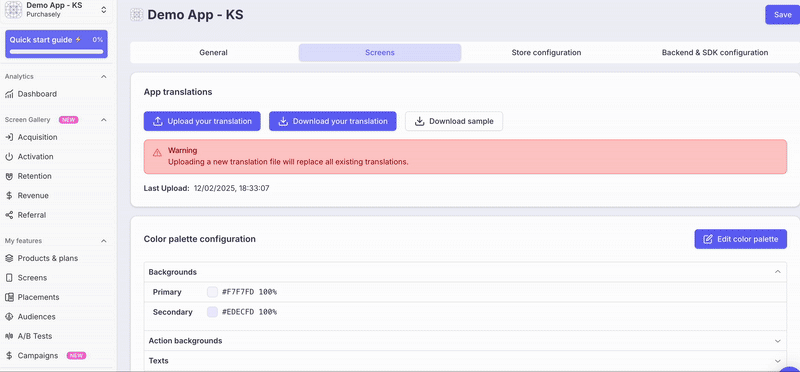The width and height of the screenshot is (800, 372).
Task: Click the Last Upload timestamp
Action: click(x=232, y=188)
